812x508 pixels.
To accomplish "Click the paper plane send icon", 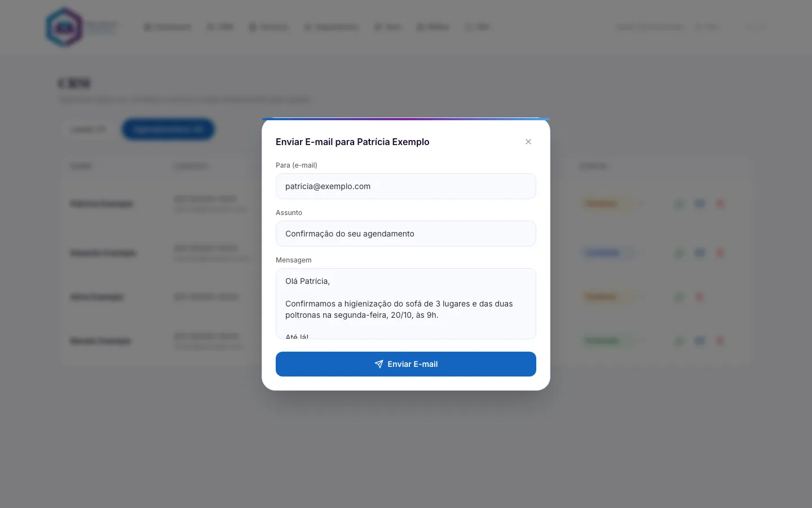I will click(x=379, y=364).
